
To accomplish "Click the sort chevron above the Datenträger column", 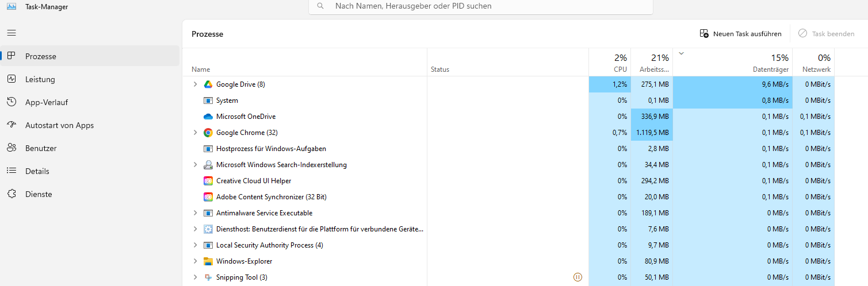I will click(682, 53).
